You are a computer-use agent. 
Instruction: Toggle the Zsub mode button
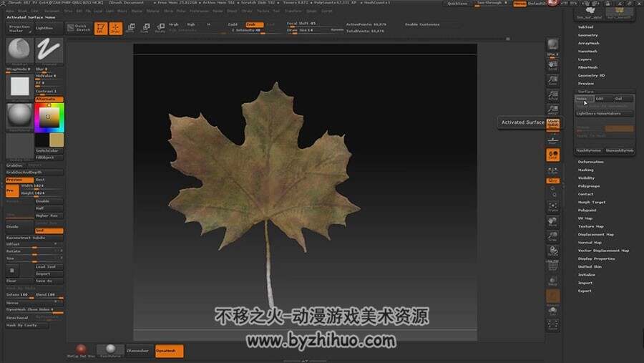tap(253, 24)
